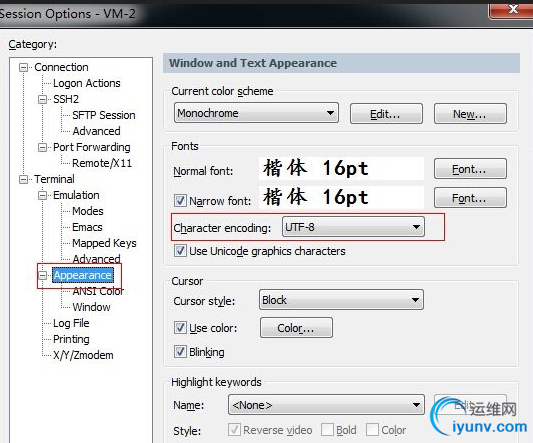Open Font dialog for Normal font

[x=470, y=169]
